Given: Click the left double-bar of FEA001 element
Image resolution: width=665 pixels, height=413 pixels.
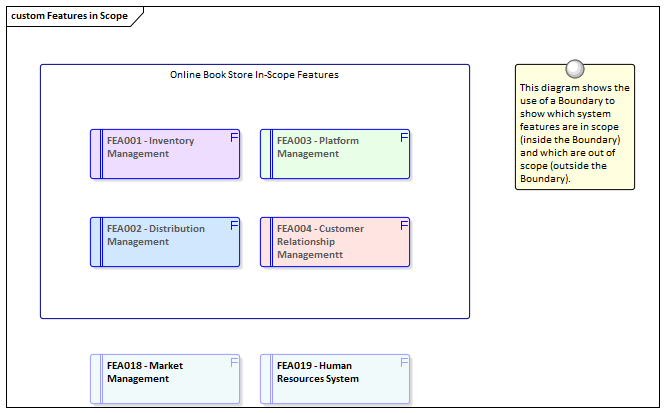Looking at the screenshot, I should click(97, 154).
